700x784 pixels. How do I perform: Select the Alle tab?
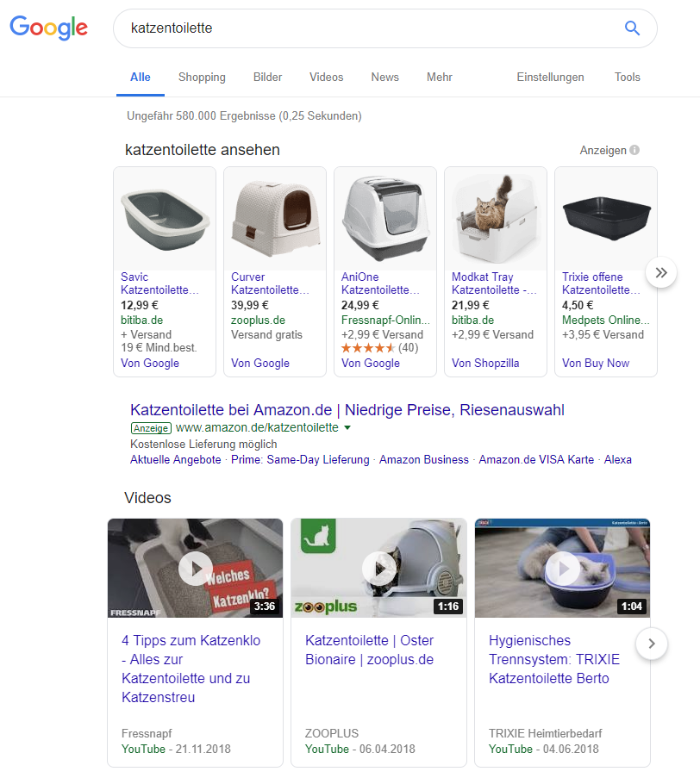[x=141, y=77]
